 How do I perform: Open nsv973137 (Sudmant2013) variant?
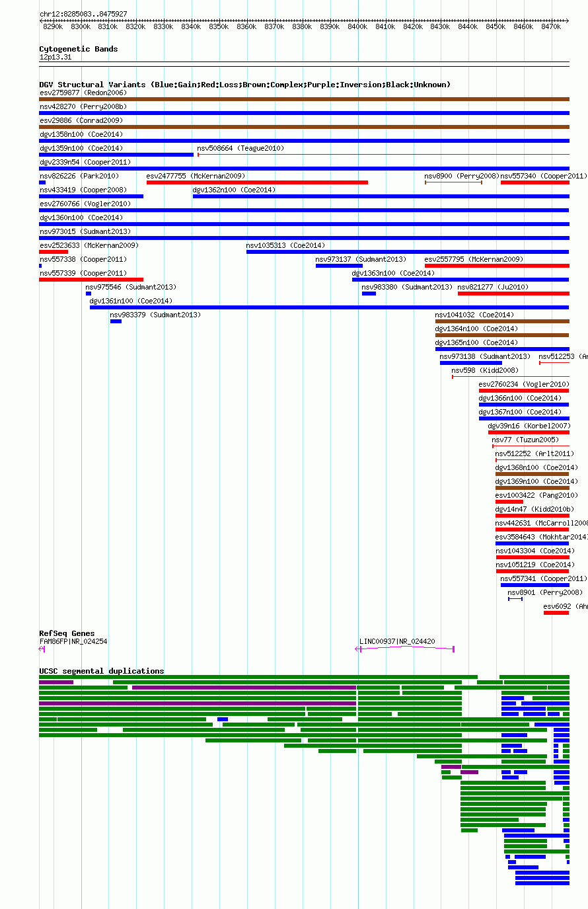point(361,260)
